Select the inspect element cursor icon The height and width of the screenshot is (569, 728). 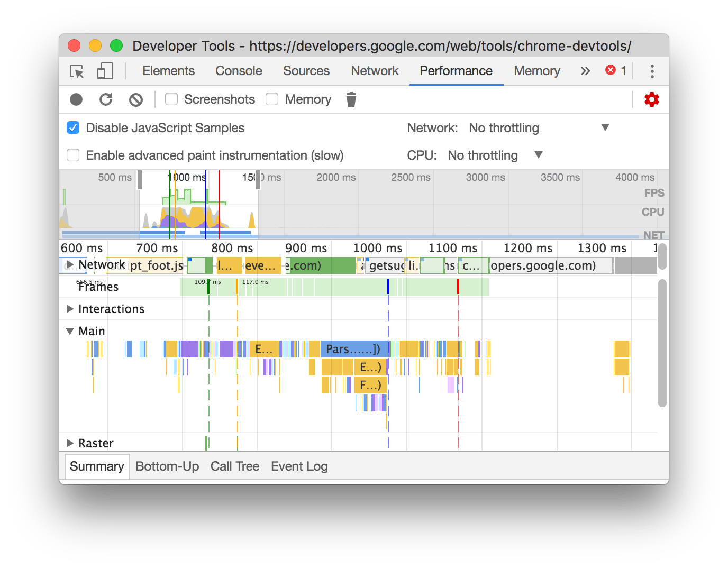click(76, 71)
